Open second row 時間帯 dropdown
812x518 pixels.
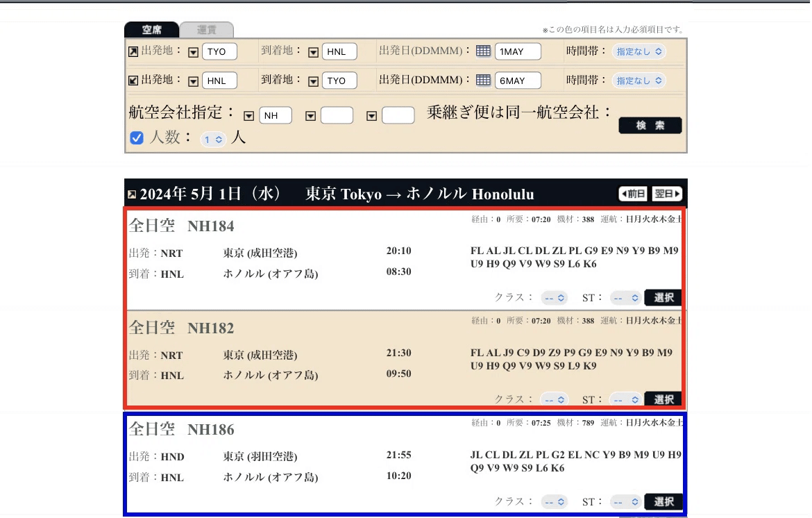[x=639, y=81]
